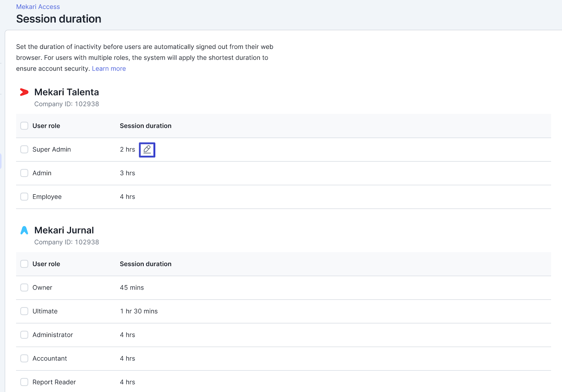Mark the Owner role checkbox
The image size is (562, 392).
click(24, 287)
